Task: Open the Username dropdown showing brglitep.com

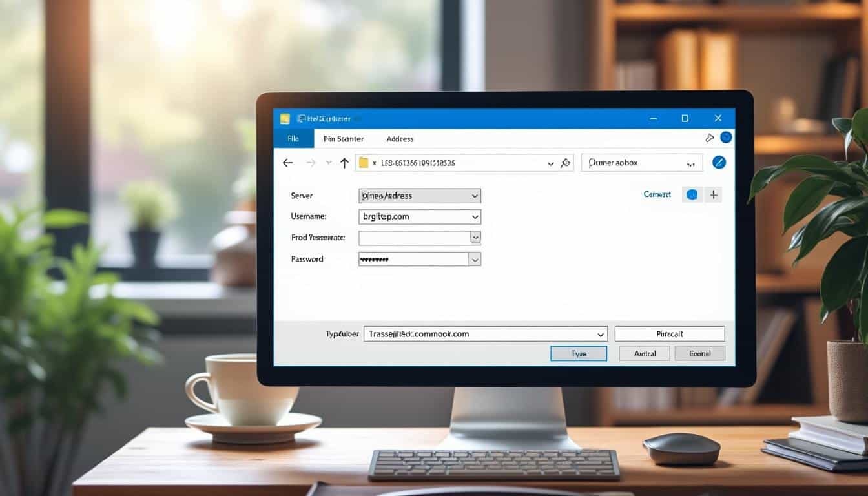Action: tap(475, 216)
